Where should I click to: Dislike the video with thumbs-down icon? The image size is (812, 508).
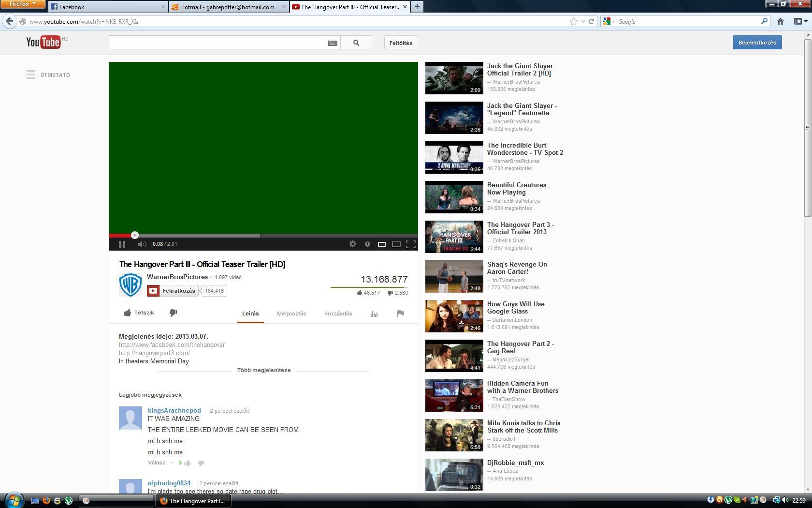coord(173,313)
